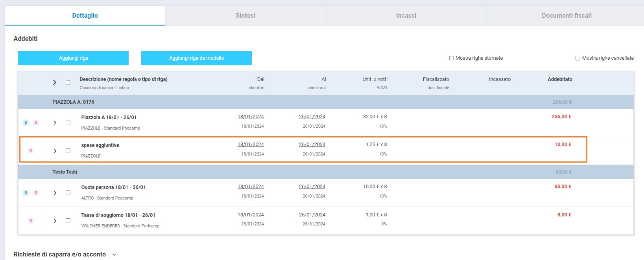
Task: Click the Al date of spese aggiuntive row
Action: click(312, 145)
